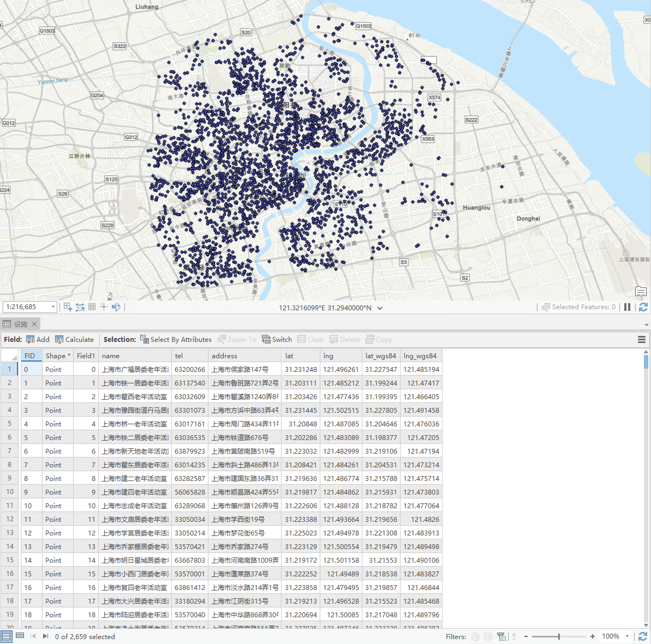Image resolution: width=651 pixels, height=644 pixels.
Task: Expand the coordinate display units dropdown
Action: 380,308
